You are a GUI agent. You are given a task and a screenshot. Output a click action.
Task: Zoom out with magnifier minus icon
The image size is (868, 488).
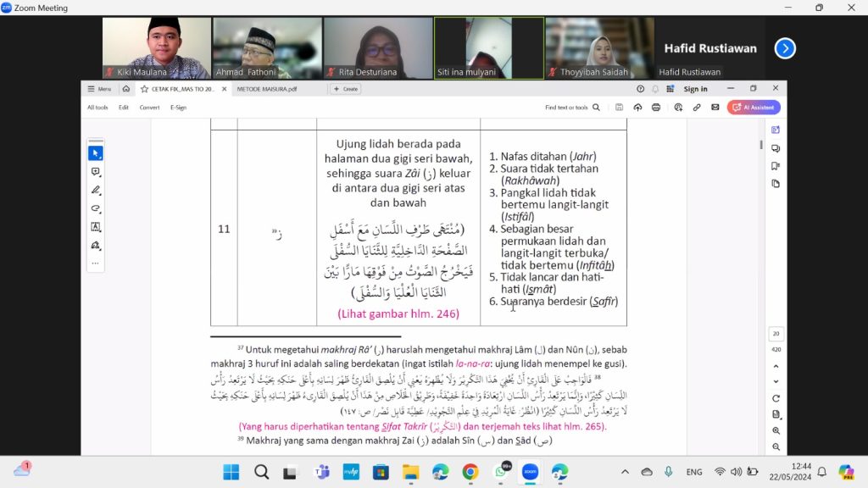point(776,446)
